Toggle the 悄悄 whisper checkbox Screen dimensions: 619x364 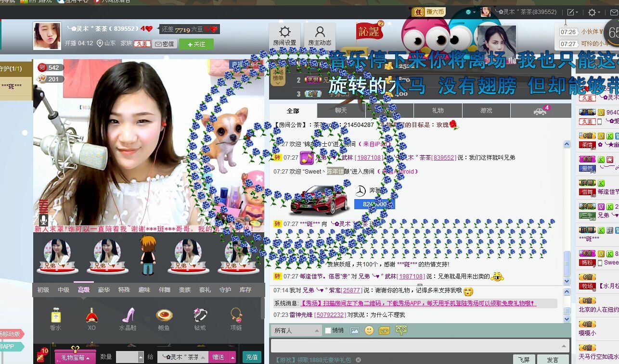pos(328,330)
